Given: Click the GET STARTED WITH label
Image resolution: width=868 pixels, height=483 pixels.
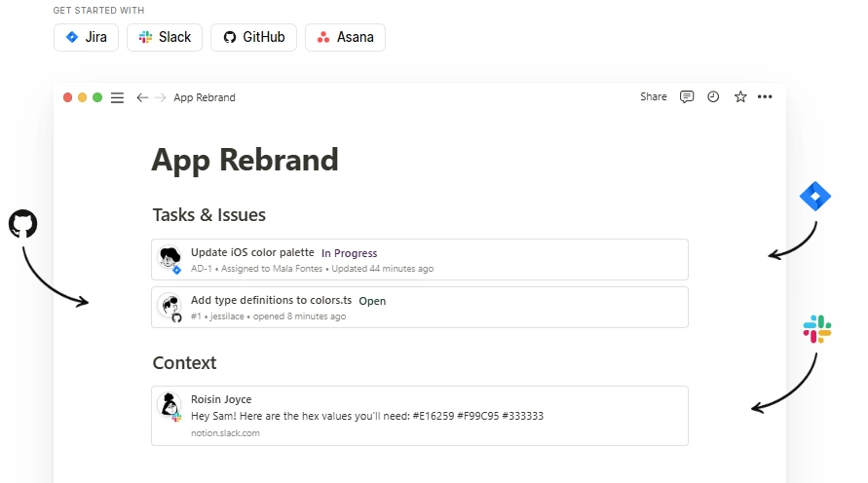Looking at the screenshot, I should coord(98,11).
